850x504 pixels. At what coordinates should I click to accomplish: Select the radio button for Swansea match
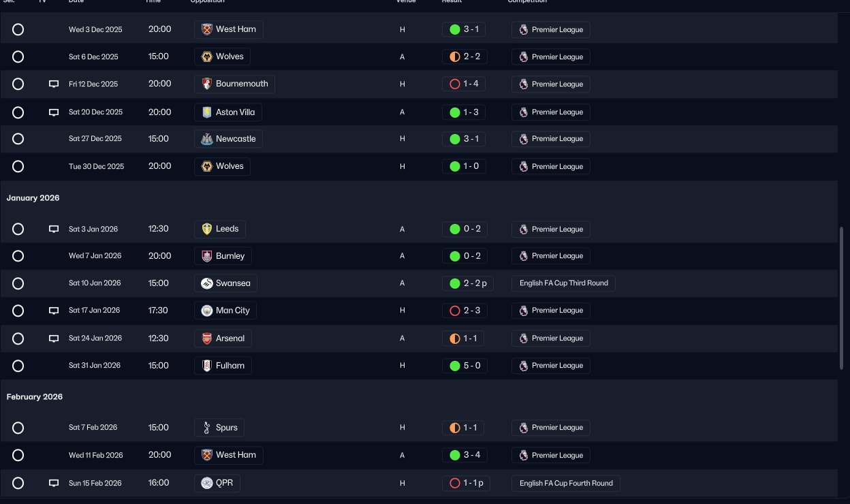(18, 283)
